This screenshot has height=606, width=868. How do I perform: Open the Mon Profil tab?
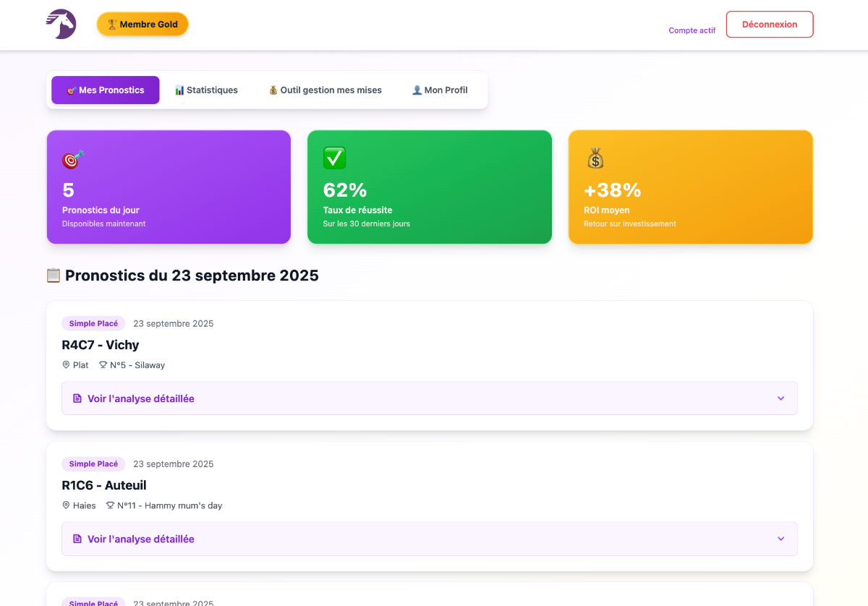439,90
